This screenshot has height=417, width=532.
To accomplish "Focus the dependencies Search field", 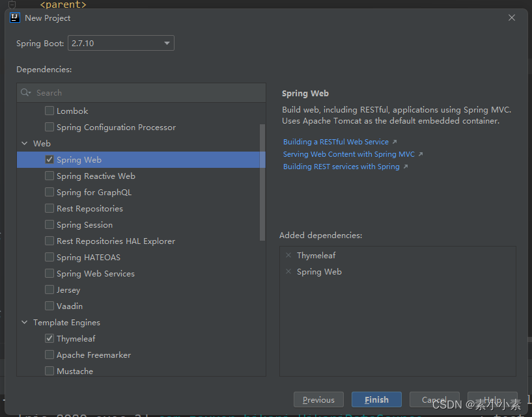I will click(141, 92).
